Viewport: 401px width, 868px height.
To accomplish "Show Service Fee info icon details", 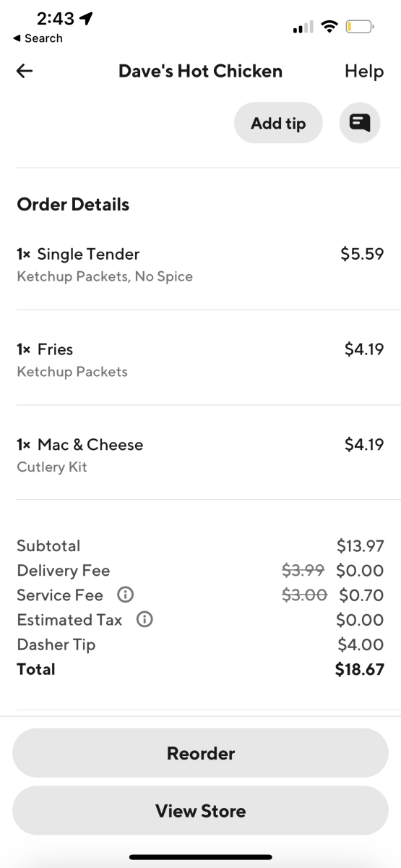I will click(125, 595).
